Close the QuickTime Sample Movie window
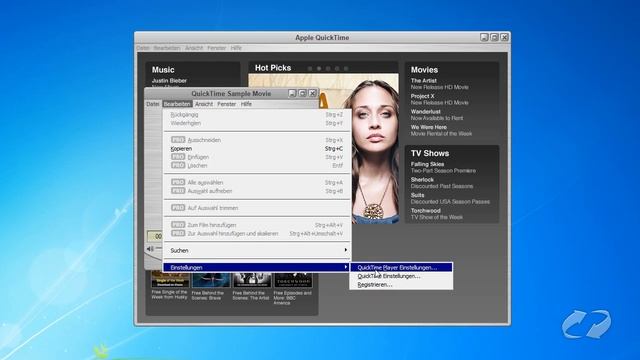The image size is (640, 360). click(313, 93)
